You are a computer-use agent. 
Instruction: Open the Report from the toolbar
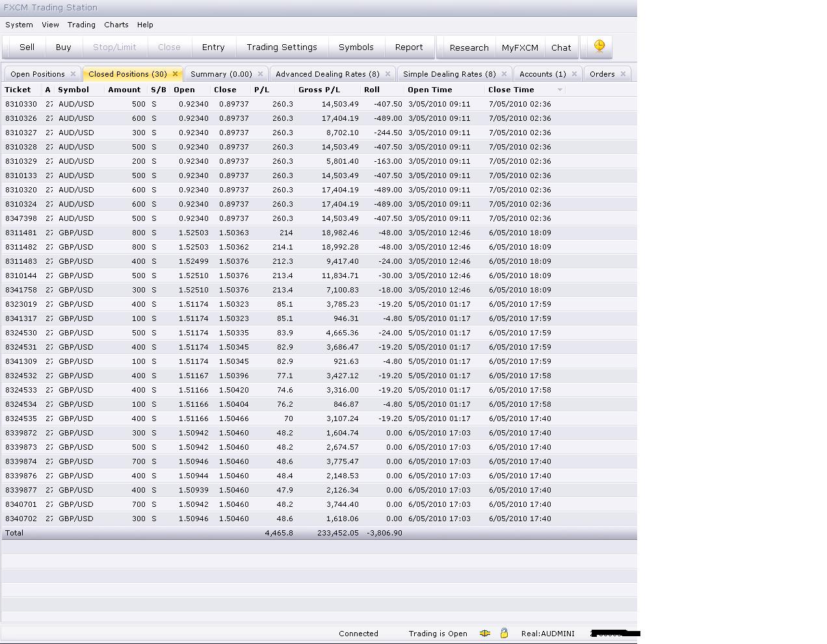tap(409, 47)
